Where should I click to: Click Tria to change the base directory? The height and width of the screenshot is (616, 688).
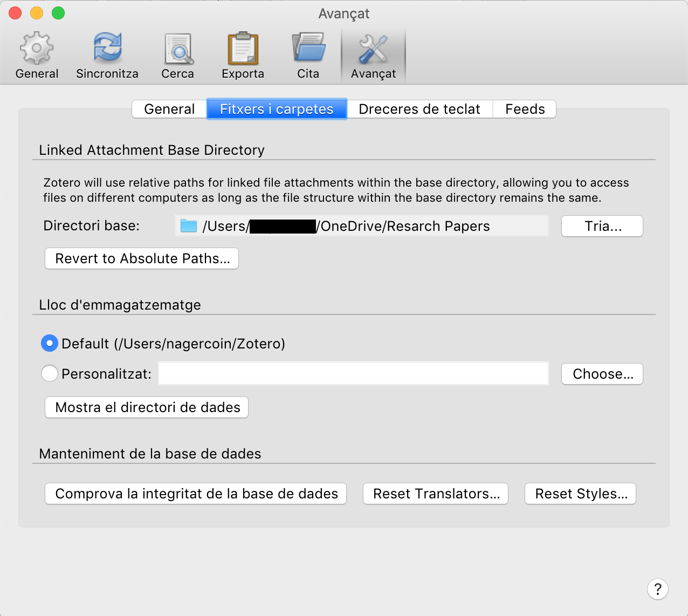pyautogui.click(x=602, y=226)
